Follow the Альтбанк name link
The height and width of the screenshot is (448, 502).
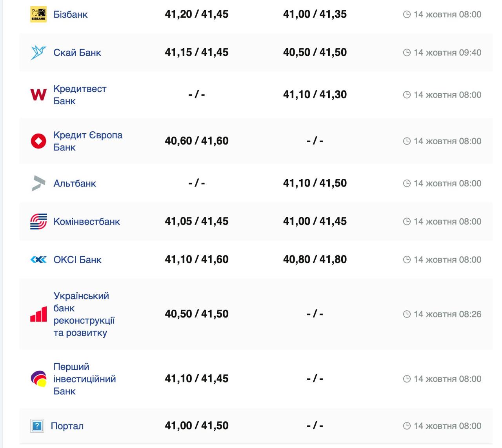(75, 183)
